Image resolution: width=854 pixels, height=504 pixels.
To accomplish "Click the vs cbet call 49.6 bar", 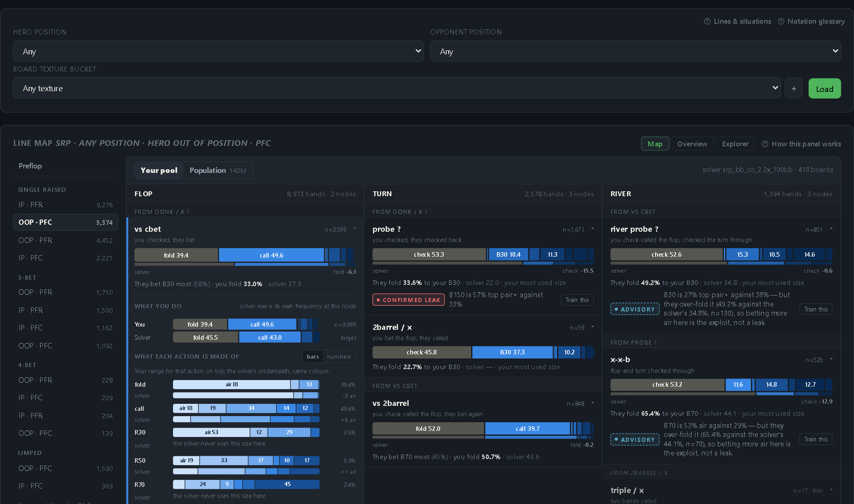I will click(272, 255).
